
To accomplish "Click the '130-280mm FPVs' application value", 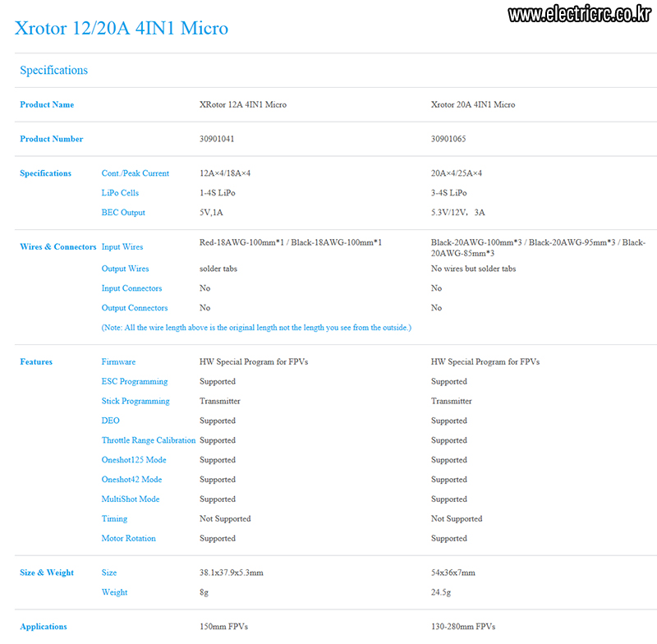I will [463, 627].
